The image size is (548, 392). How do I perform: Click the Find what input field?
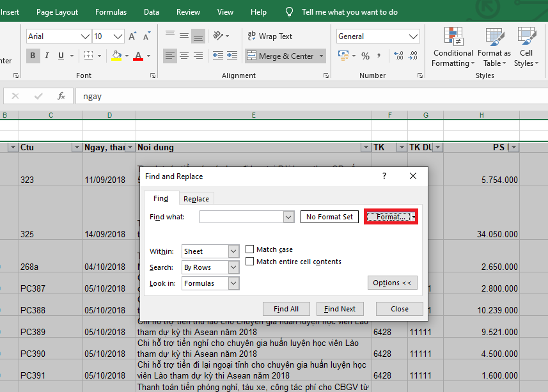point(241,217)
